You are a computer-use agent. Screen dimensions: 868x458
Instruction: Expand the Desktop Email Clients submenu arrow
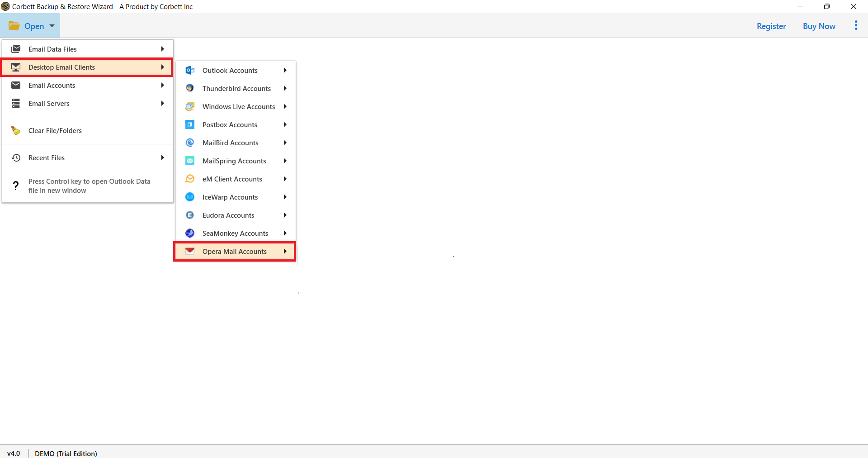tap(162, 67)
